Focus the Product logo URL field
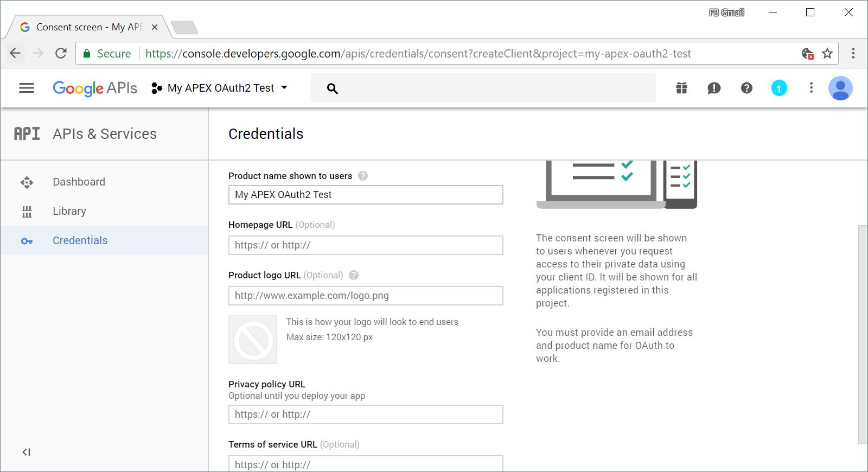868x472 pixels. tap(366, 296)
